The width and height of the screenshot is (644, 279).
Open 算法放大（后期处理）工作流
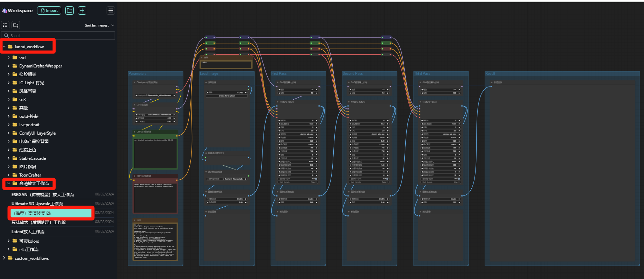[39, 222]
